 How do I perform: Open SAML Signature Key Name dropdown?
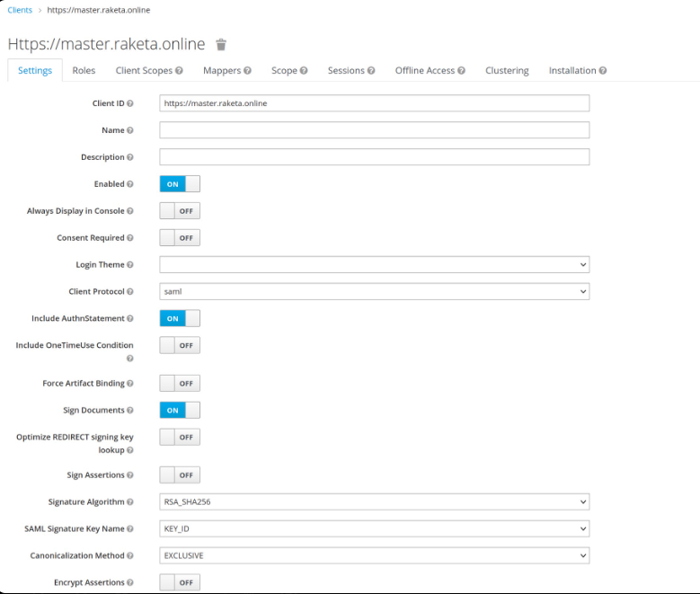point(375,528)
